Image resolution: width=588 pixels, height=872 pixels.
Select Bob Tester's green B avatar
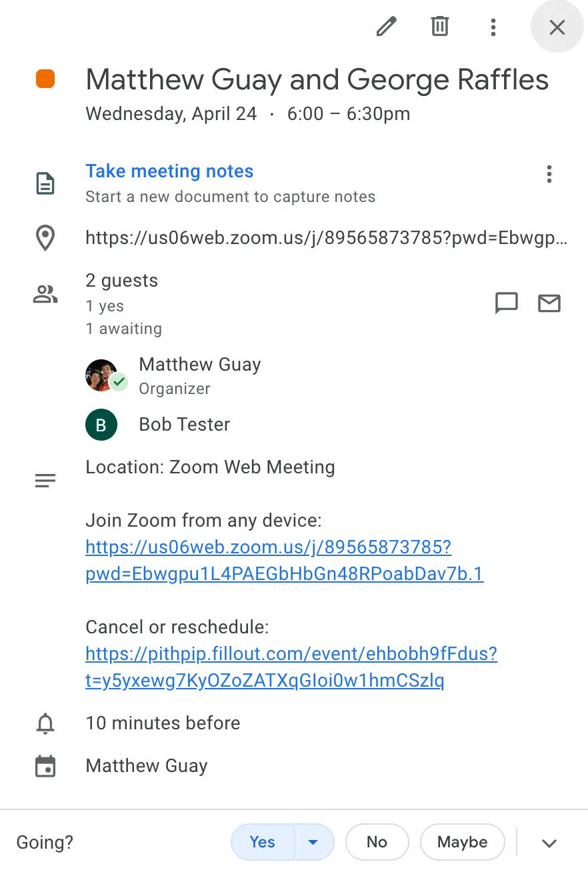[101, 425]
